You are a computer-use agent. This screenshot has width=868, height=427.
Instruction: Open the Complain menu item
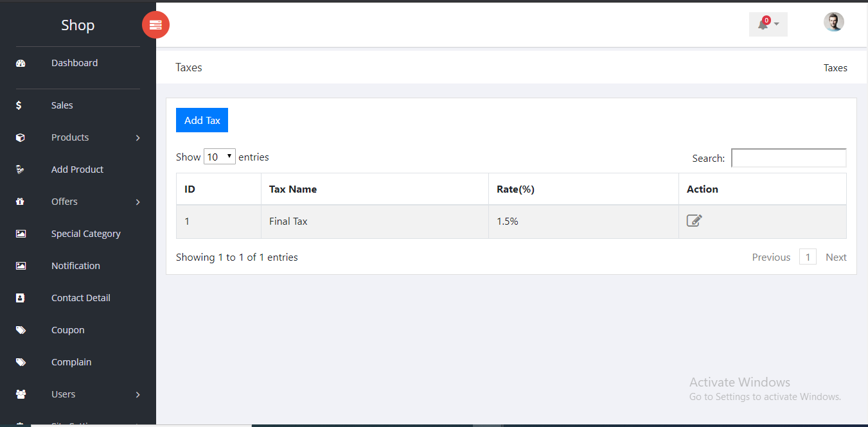71,362
